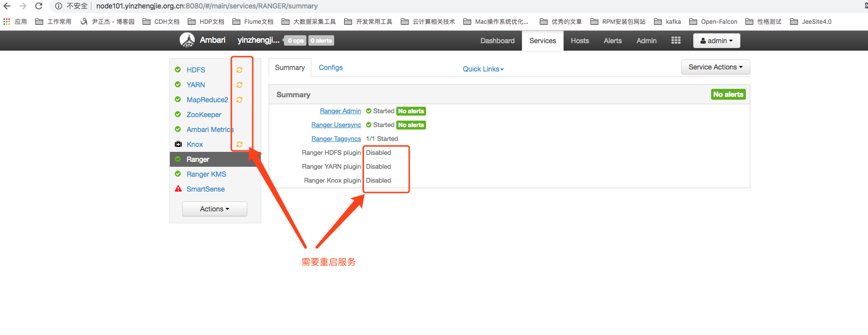
Task: Reload the browser page
Action: tap(39, 6)
